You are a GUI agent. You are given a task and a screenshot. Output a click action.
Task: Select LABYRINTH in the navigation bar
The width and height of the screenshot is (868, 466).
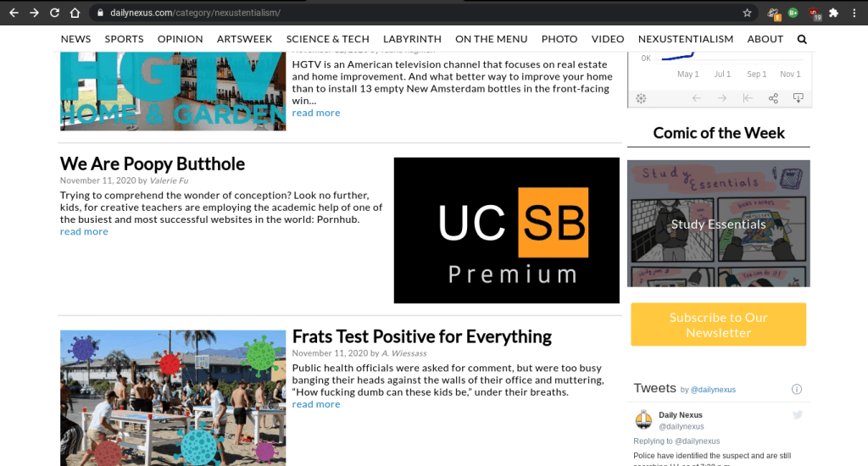[x=412, y=39]
